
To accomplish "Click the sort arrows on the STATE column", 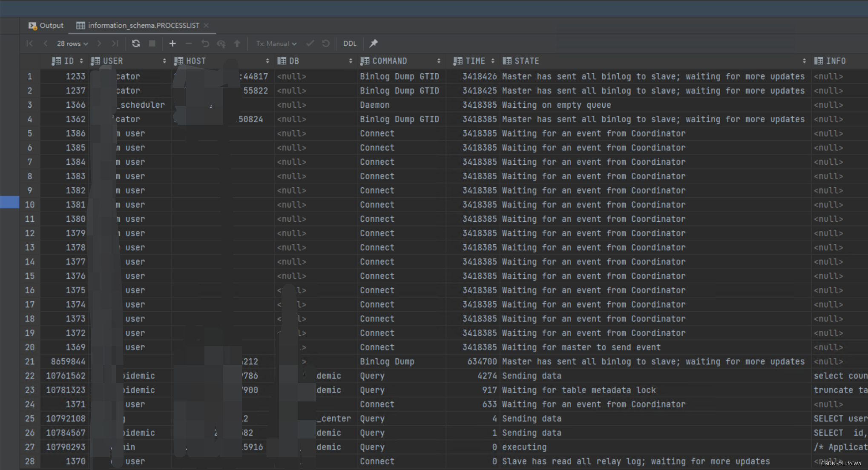I will [x=804, y=61].
